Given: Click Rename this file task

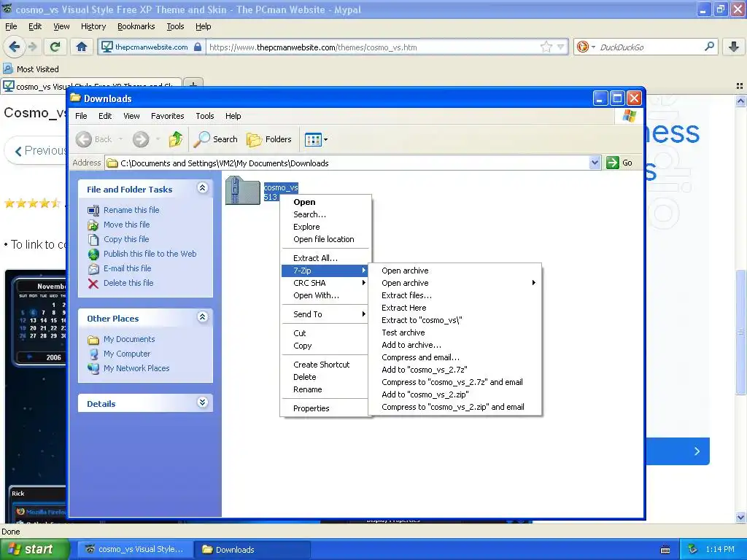Looking at the screenshot, I should tap(131, 210).
